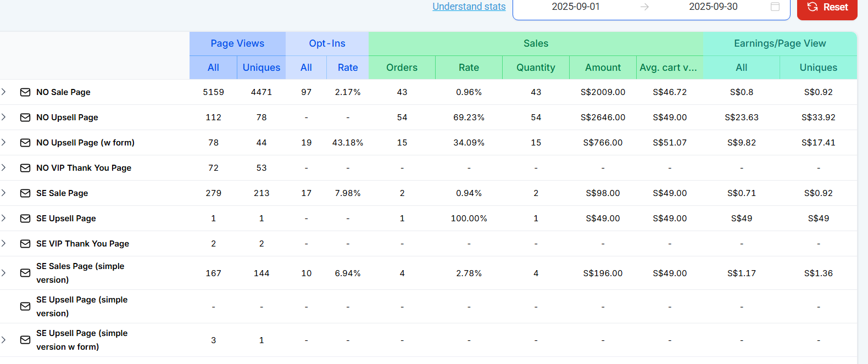Click envelope icon for SE VIP Thank You Page

[x=25, y=244]
